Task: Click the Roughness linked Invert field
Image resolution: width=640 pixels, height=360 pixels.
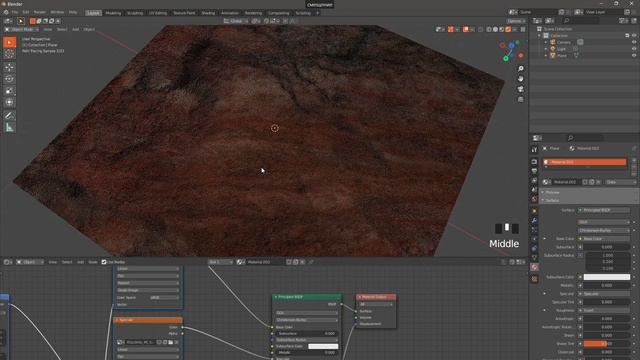Action: (604, 310)
